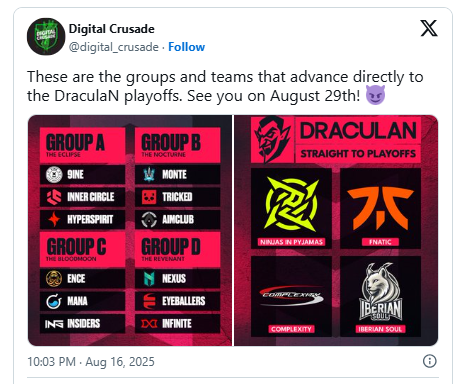Click the Fnatic orange logo
The width and height of the screenshot is (455, 384).
pyautogui.click(x=380, y=208)
